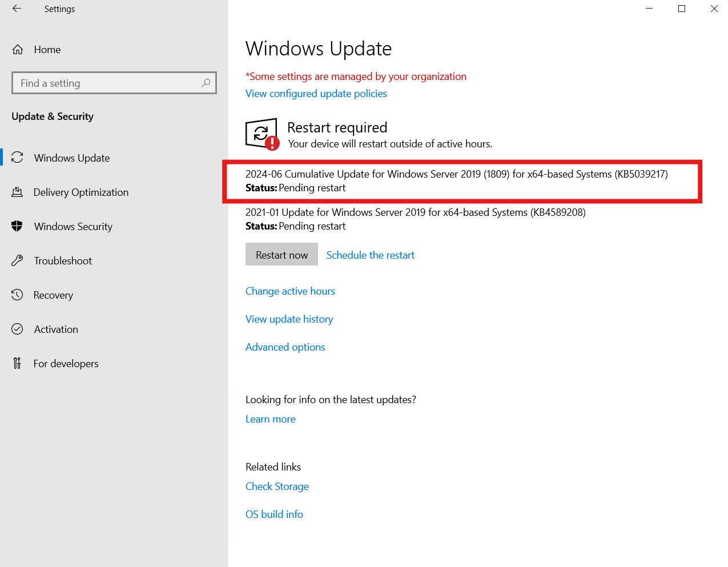The height and width of the screenshot is (567, 728).
Task: Go back using the Settings back arrow
Action: [17, 9]
